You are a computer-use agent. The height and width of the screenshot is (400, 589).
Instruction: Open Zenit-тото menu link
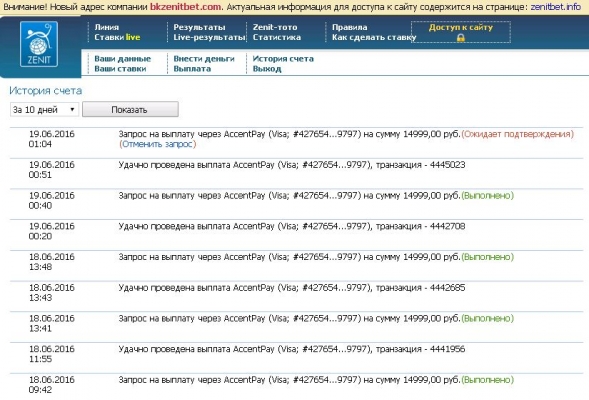tap(275, 27)
